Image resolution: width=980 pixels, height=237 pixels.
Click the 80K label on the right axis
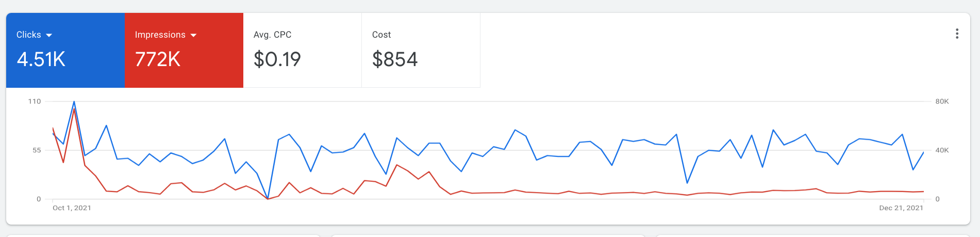(x=942, y=101)
